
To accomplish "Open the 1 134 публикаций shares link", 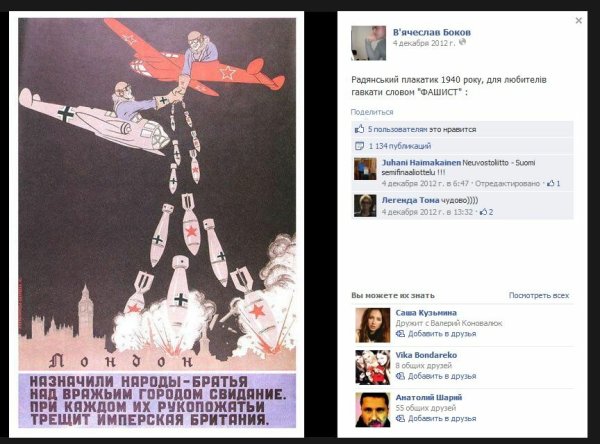I will click(x=400, y=146).
